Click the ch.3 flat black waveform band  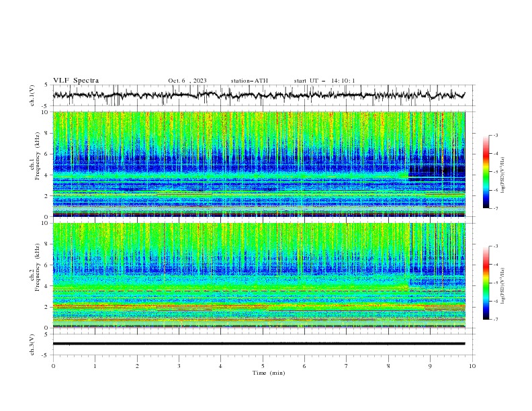point(259,344)
